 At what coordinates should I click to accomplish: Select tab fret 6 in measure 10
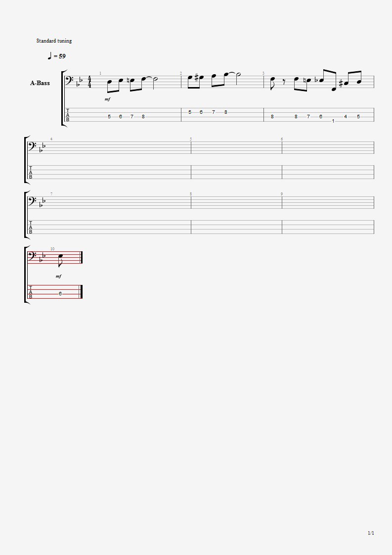click(x=60, y=293)
